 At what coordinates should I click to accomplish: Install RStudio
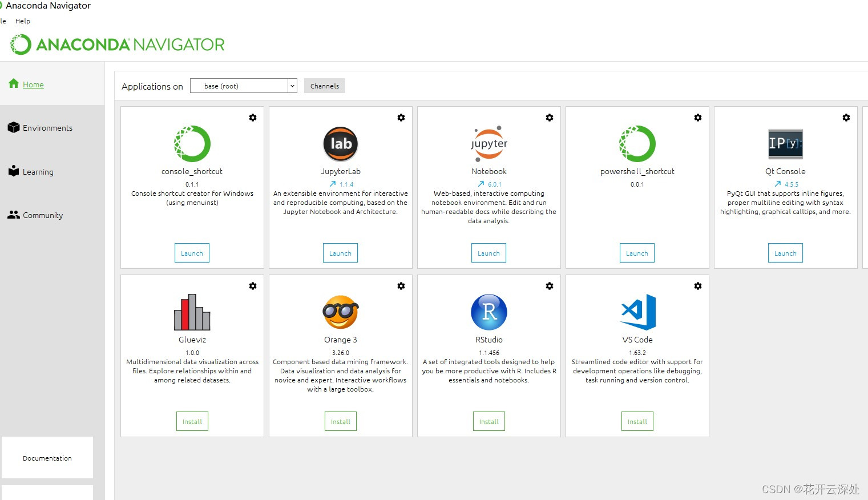[489, 421]
